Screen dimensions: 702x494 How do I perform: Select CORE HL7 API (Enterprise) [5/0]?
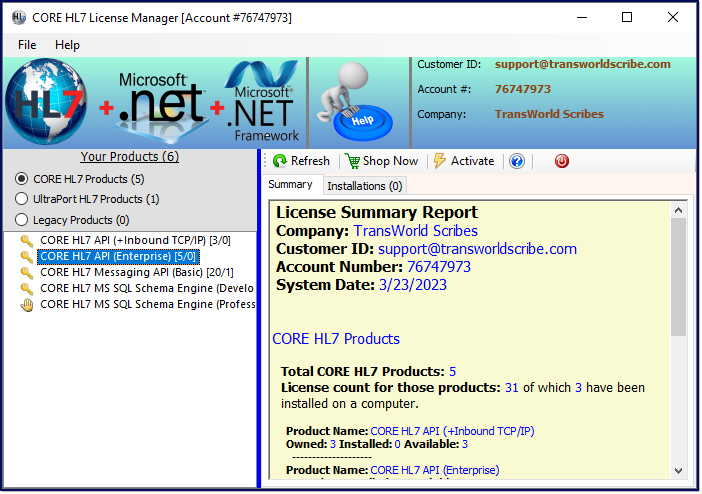click(x=118, y=256)
